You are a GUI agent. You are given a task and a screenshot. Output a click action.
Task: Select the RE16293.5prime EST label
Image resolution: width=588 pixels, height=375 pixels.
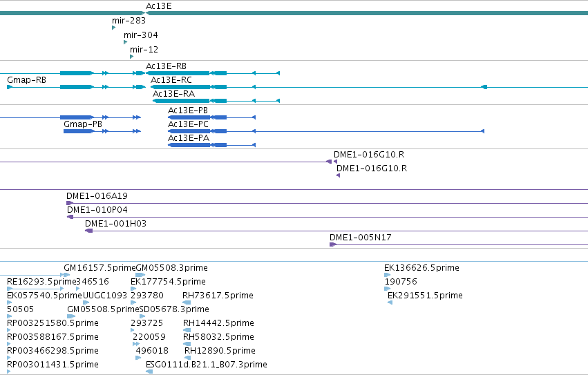pos(41,282)
